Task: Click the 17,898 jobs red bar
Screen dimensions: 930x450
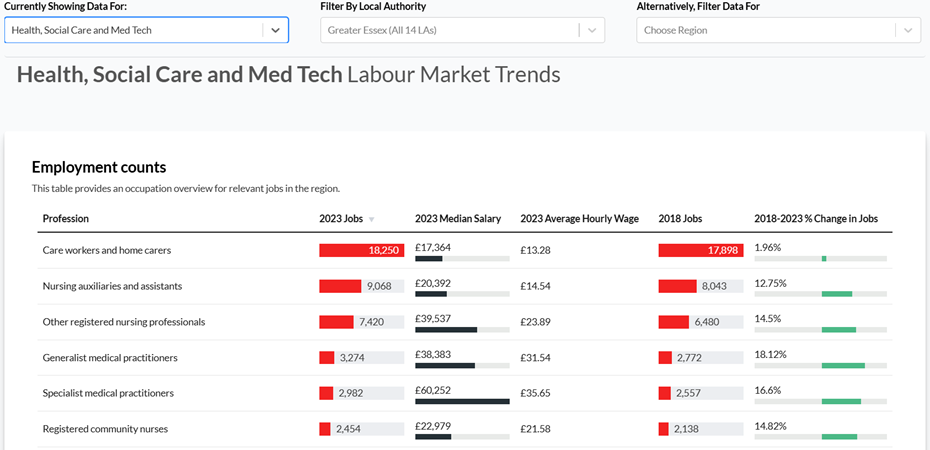Action: click(x=700, y=250)
